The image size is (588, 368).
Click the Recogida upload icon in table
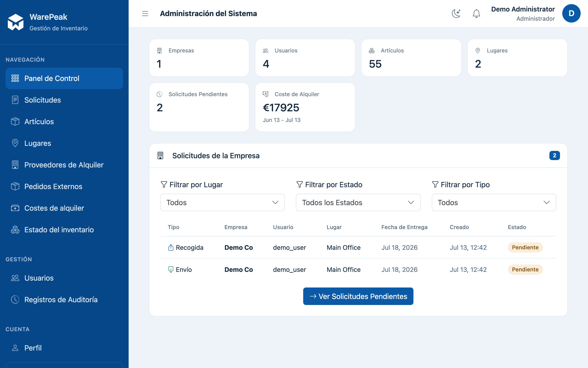pos(171,247)
